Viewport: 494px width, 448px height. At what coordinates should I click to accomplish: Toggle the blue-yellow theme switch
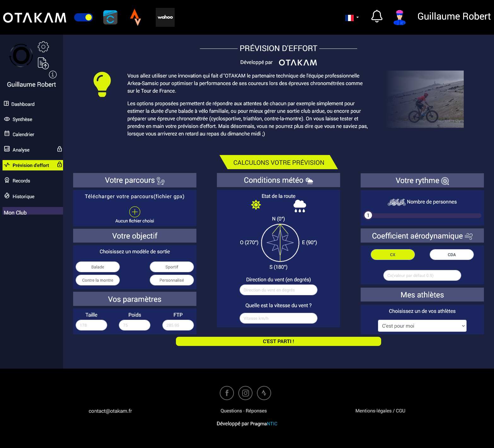(84, 17)
